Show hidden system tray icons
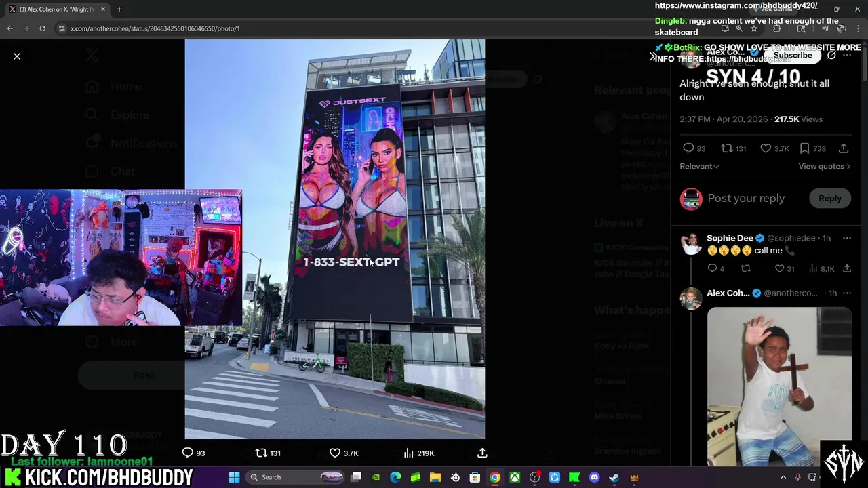 click(783, 477)
